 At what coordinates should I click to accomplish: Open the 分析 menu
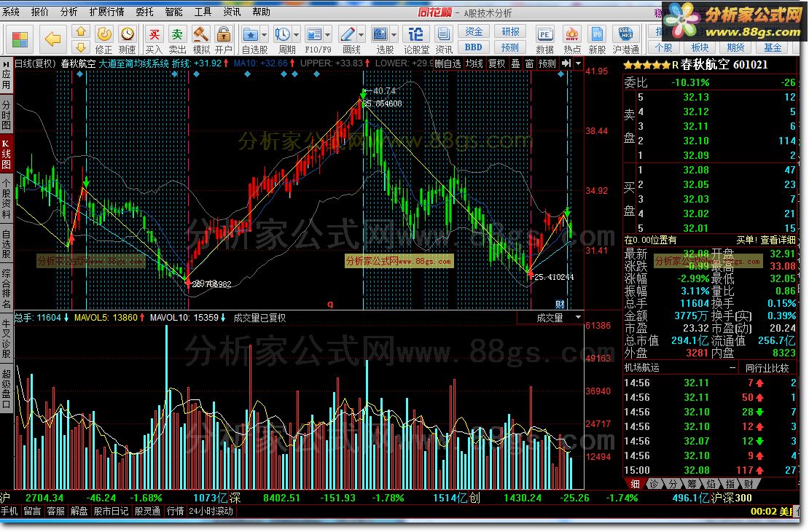coord(69,12)
